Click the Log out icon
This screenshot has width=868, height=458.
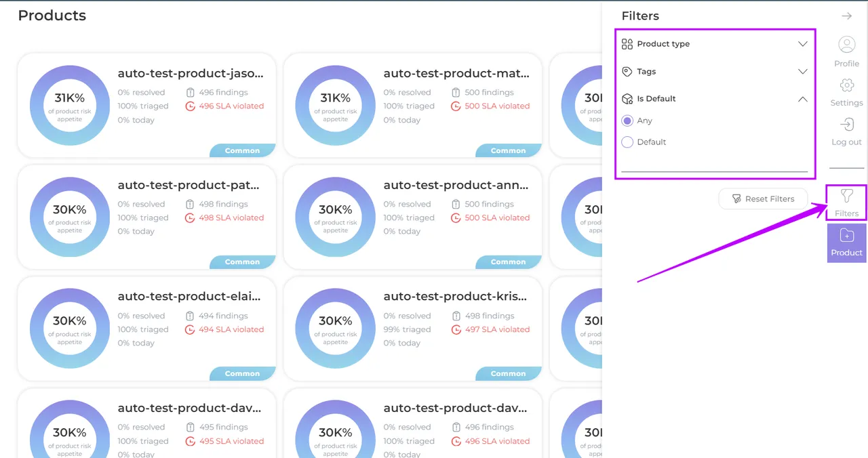[x=846, y=125]
